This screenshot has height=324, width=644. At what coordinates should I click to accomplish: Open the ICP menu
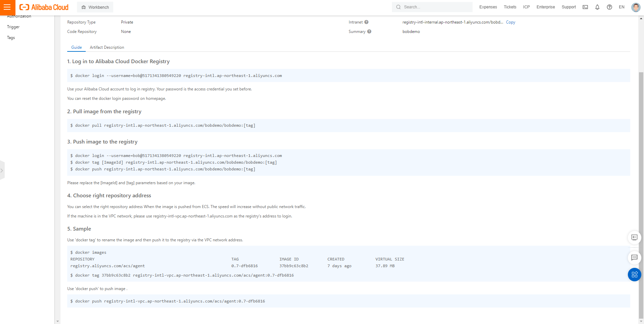point(526,7)
